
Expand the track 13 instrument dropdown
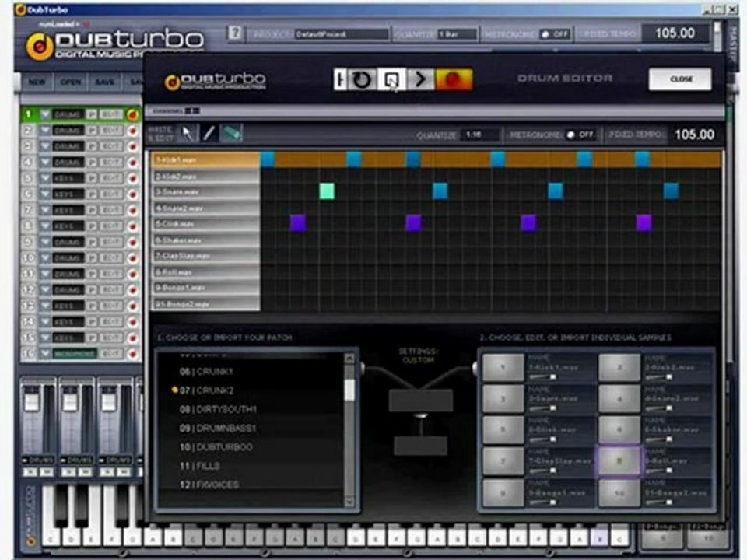coord(45,306)
